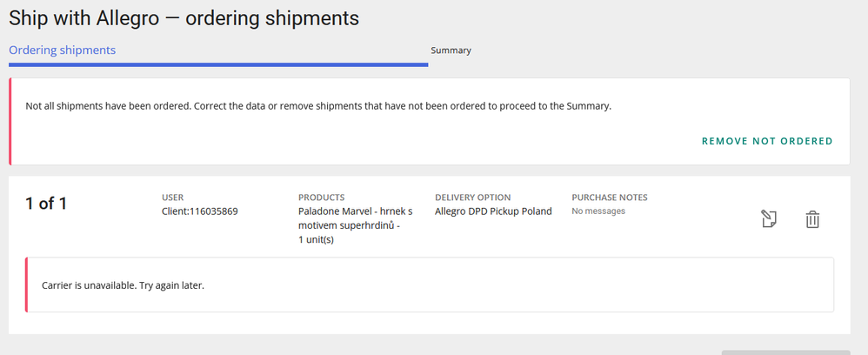Click the Ship with Allegro page heading
Image resolution: width=868 pixels, height=355 pixels.
[x=184, y=17]
